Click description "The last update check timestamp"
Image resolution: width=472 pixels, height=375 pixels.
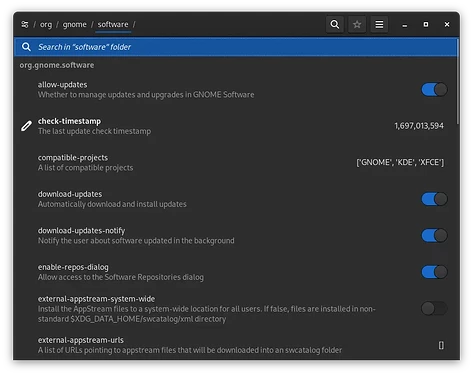94,131
